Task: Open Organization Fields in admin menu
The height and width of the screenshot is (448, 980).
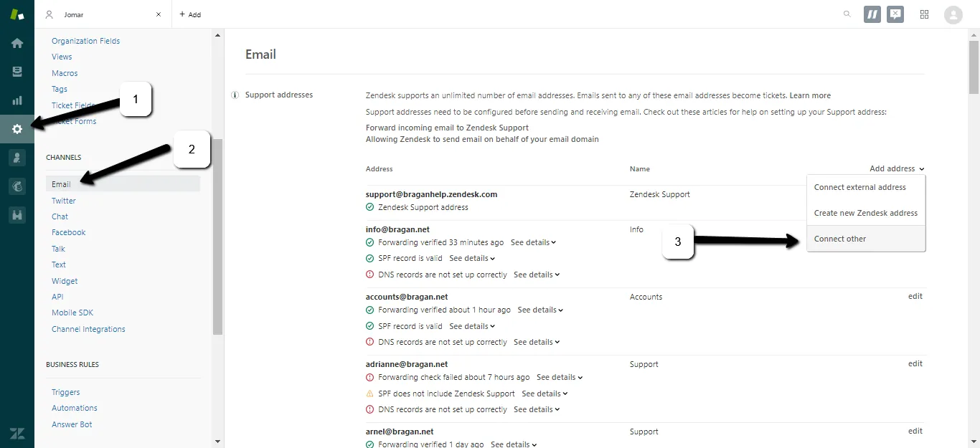Action: [x=85, y=42]
